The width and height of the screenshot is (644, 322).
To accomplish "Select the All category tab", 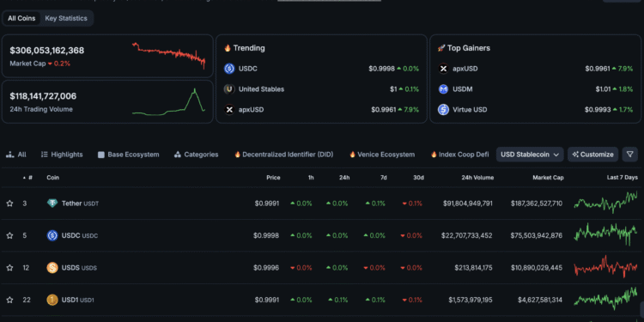I will [x=16, y=155].
